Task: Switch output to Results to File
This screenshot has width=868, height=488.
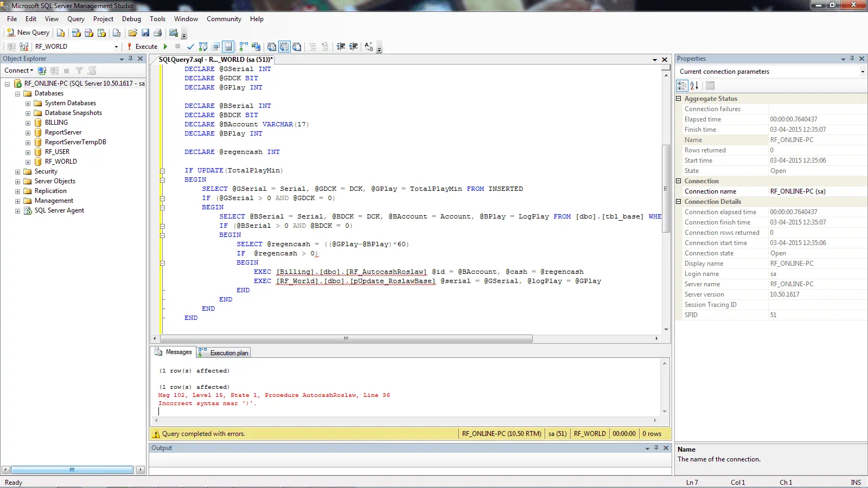Action: coord(297,47)
